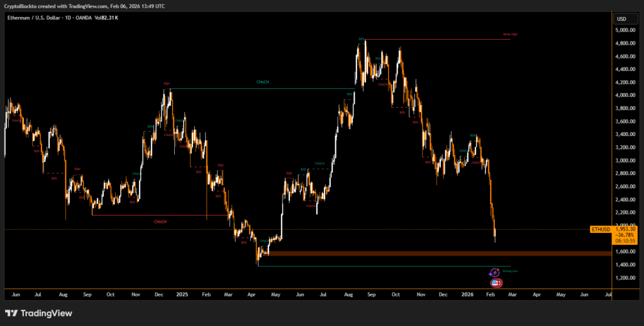Click the TradingView logo at bottom left
This screenshot has width=644, height=326.
coord(38,313)
